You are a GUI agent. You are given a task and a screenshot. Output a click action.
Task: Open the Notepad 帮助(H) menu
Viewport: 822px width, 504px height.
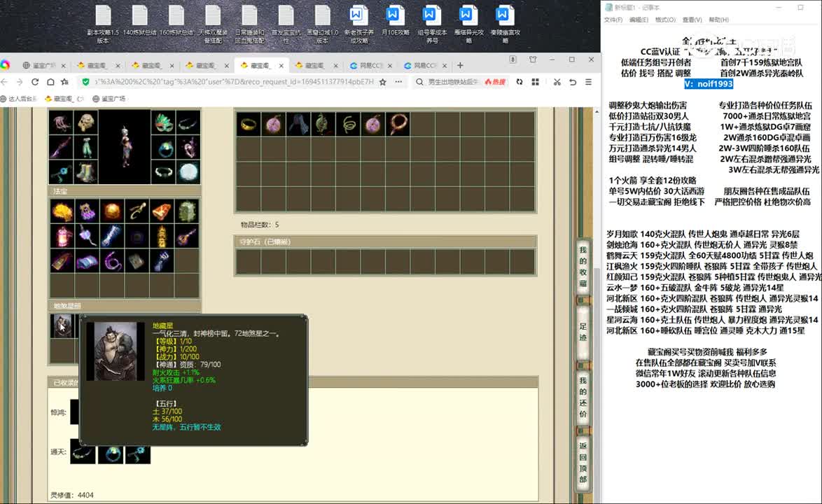(718, 20)
